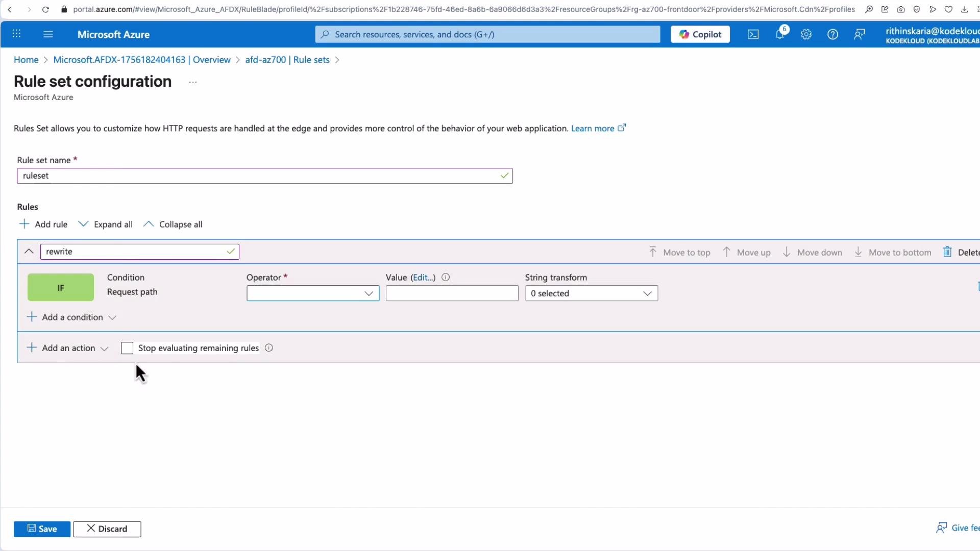Click the browser downloads icon
980x551 pixels.
(x=964, y=9)
